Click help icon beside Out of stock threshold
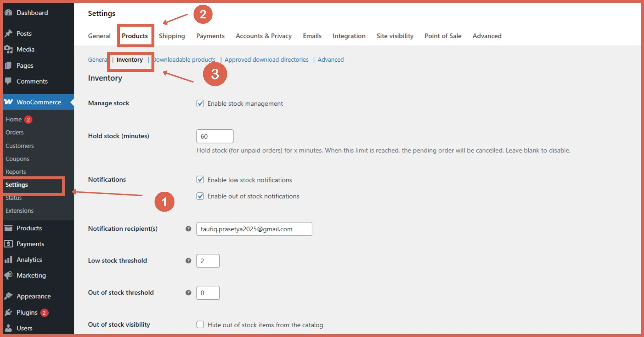Screen dimensions: 644x337 click(188, 293)
